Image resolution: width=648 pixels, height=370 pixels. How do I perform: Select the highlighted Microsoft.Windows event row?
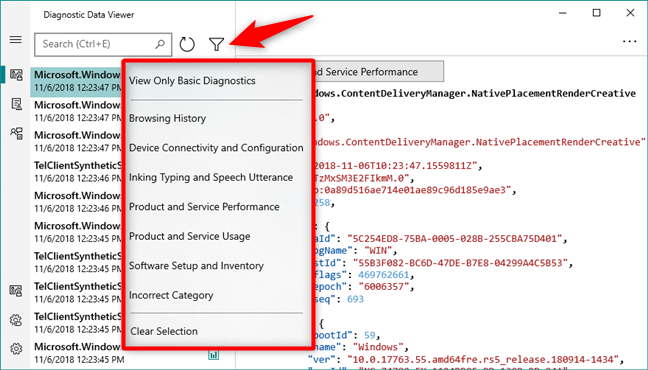click(x=76, y=81)
